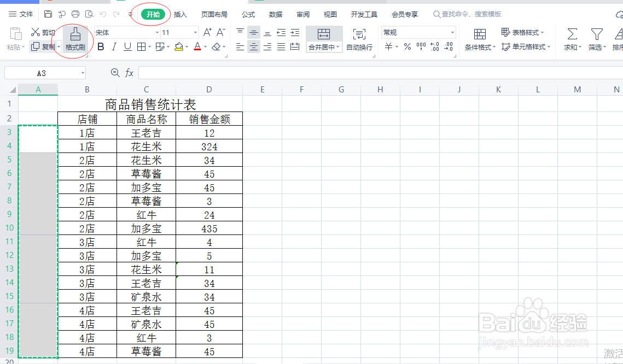Click the fx insert function button
Screen dimensions: 623x364
click(x=129, y=73)
